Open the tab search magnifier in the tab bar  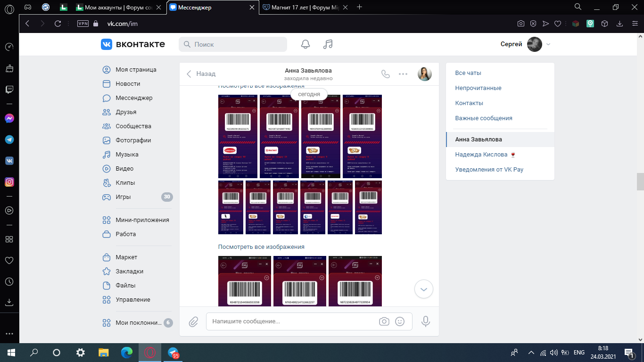(x=578, y=7)
